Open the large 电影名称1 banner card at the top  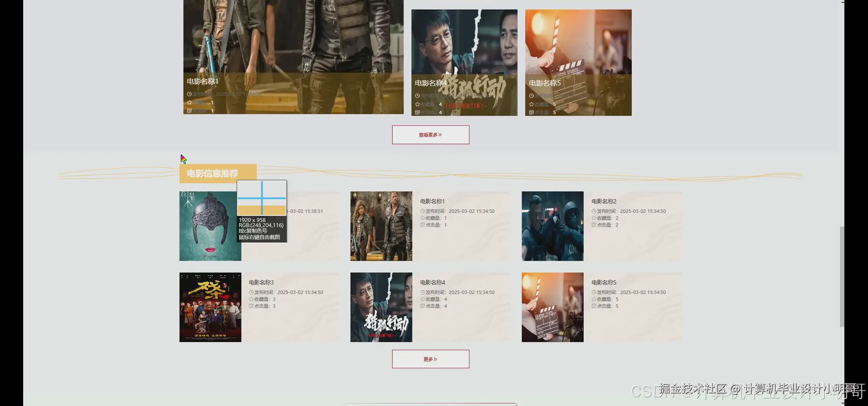click(x=294, y=57)
